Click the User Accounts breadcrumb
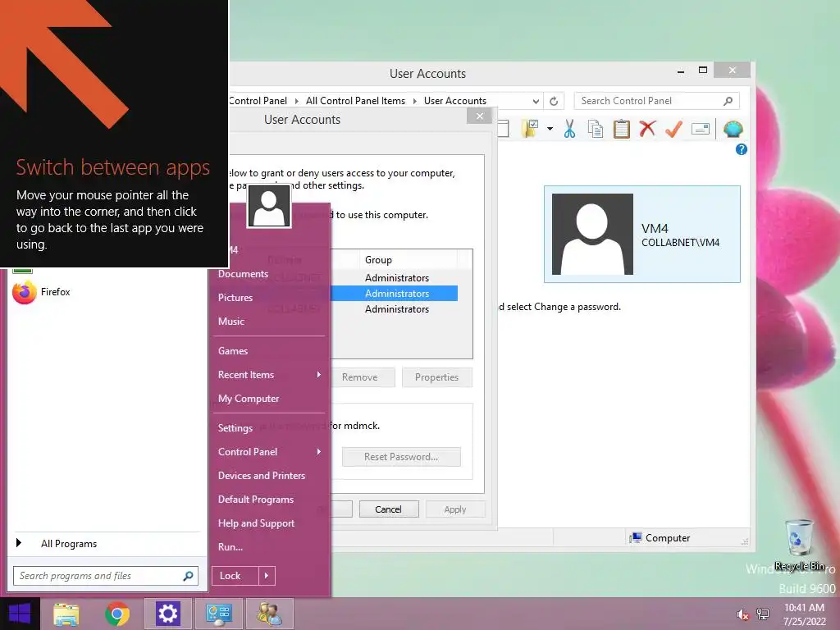This screenshot has height=630, width=840. (x=455, y=101)
